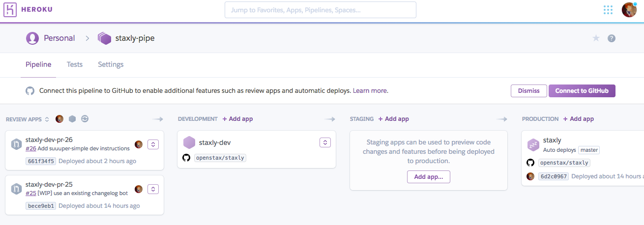Add app to the Staging stage header
The image size is (644, 225).
tap(394, 119)
